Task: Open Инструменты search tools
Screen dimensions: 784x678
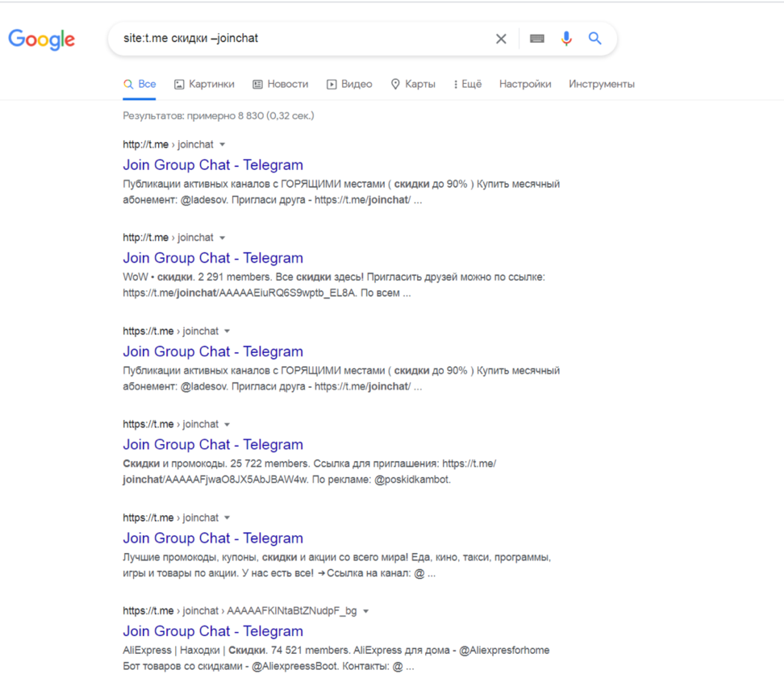Action: point(601,84)
